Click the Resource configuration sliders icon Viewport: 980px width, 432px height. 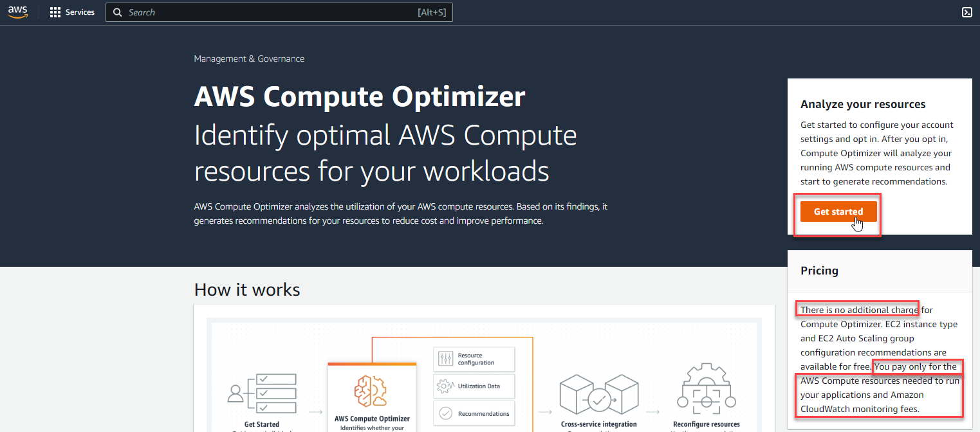click(x=445, y=359)
